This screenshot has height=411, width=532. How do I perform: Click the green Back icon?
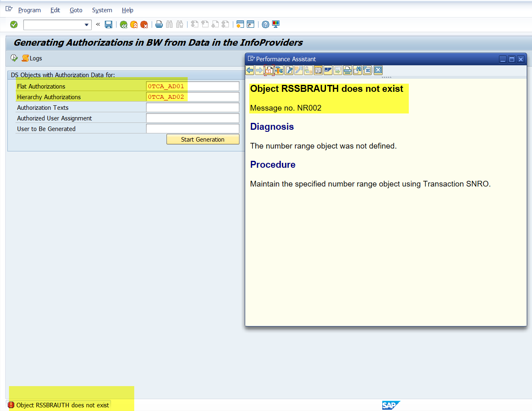[x=124, y=24]
